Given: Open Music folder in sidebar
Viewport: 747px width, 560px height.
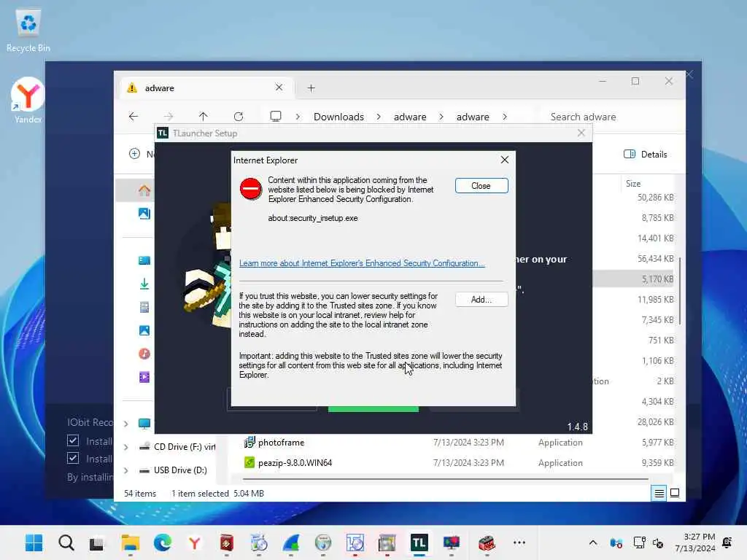Looking at the screenshot, I should [x=144, y=354].
